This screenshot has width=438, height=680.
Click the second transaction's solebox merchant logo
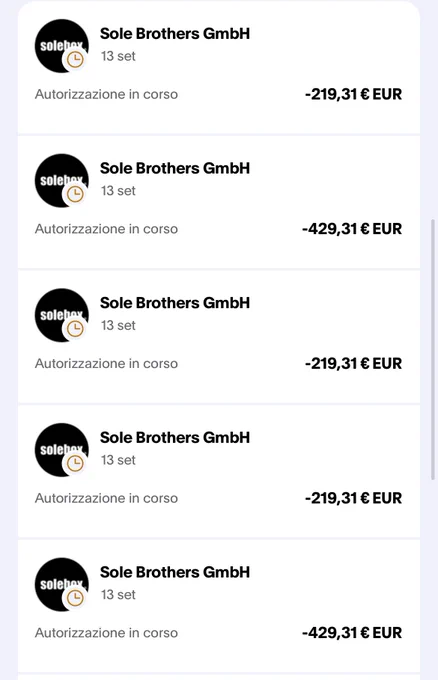click(x=62, y=180)
